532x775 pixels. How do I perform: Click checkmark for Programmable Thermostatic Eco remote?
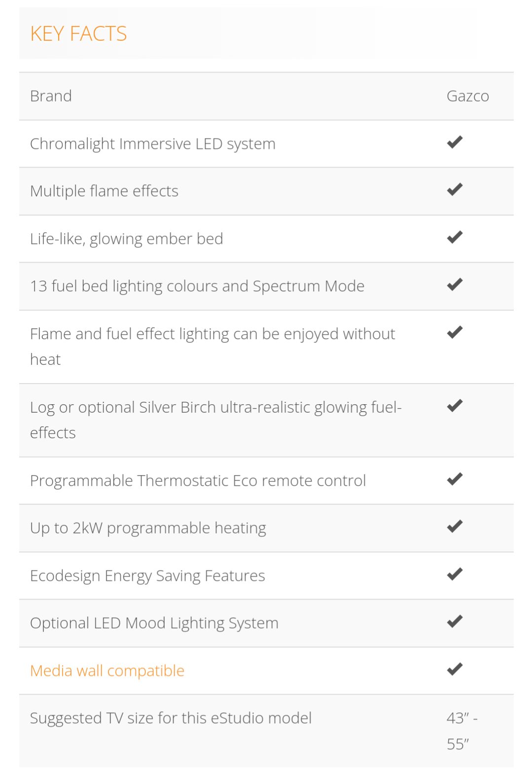[x=455, y=479]
